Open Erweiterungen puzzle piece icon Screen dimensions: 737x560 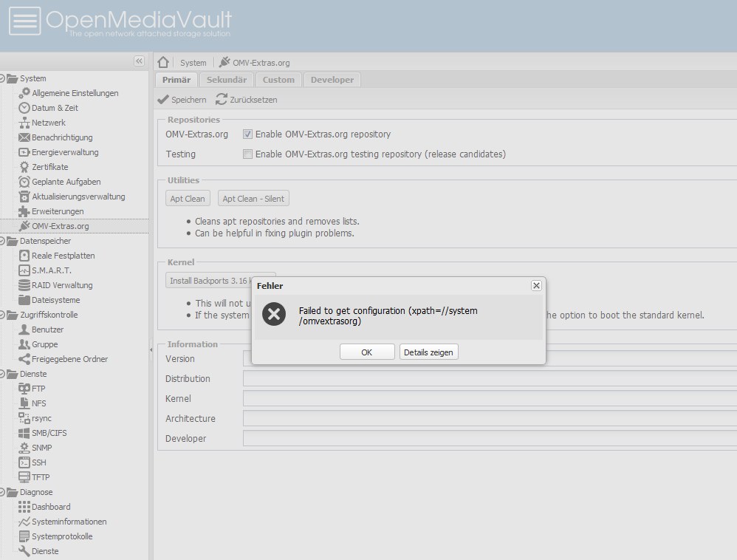tap(24, 211)
